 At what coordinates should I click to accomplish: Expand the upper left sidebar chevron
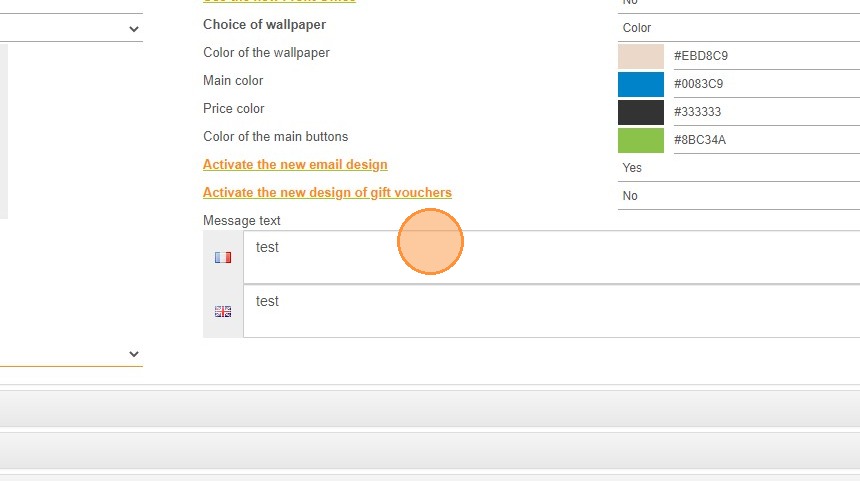[x=134, y=29]
